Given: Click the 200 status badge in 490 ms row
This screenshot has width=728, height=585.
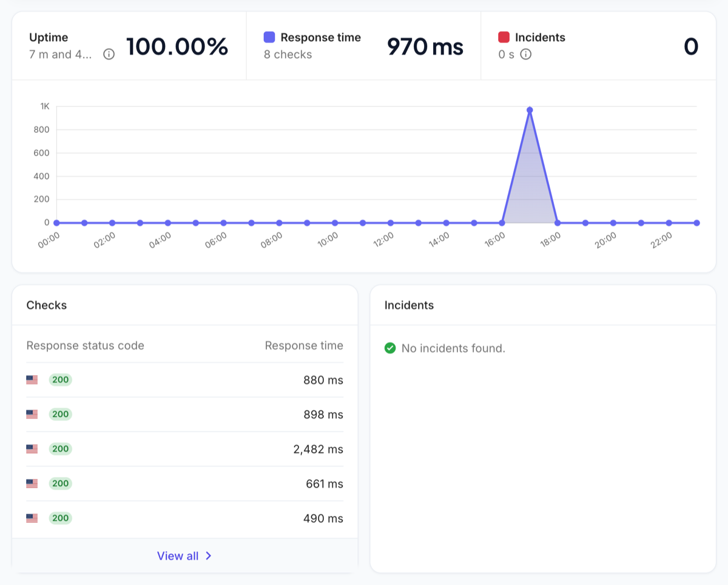Looking at the screenshot, I should [60, 518].
